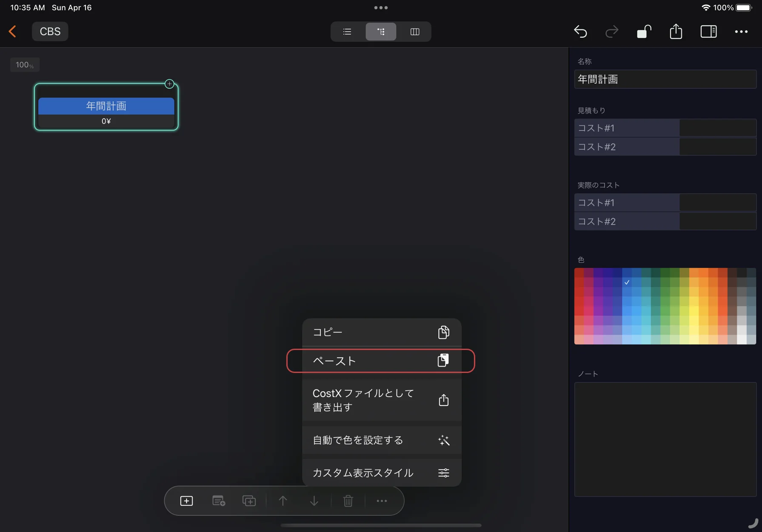The image size is (762, 532).
Task: Tap the move-up arrow in bottom toolbar
Action: click(x=283, y=501)
